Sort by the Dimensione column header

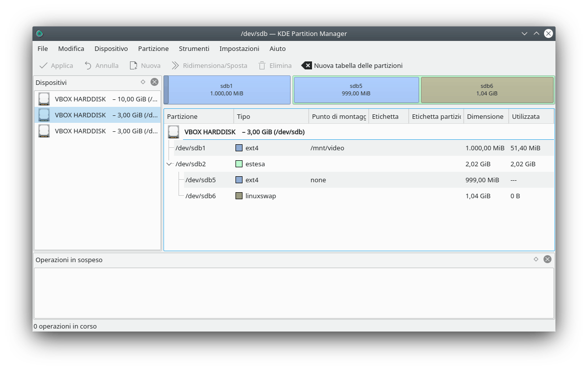[486, 116]
